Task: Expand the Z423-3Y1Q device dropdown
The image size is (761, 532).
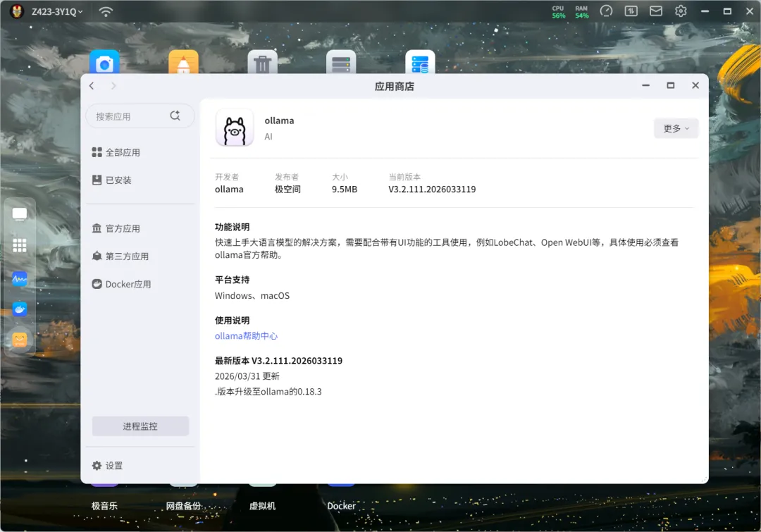Action: click(57, 12)
